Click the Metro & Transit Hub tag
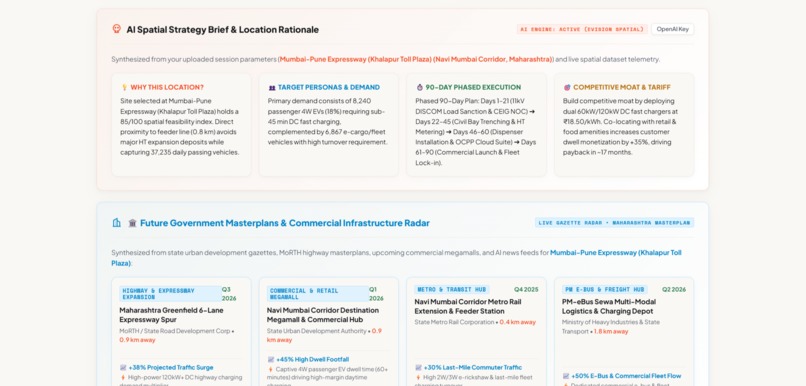 click(x=452, y=289)
